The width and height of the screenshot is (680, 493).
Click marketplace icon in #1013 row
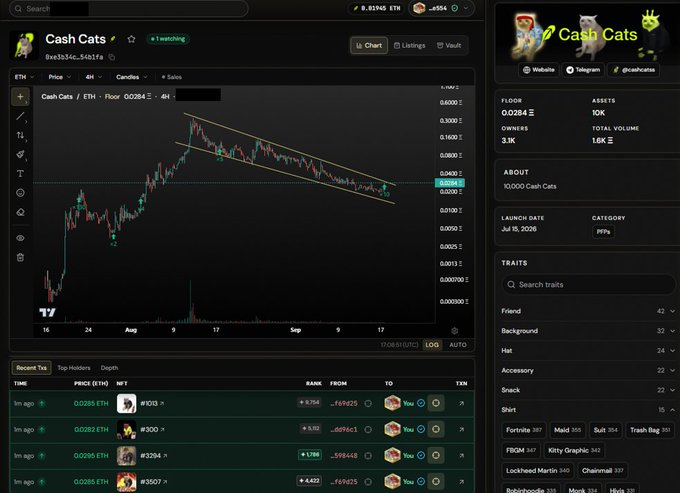pos(436,403)
